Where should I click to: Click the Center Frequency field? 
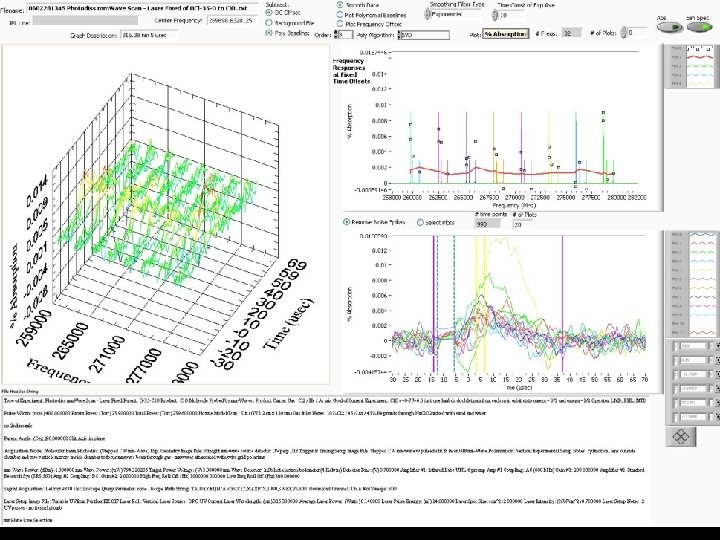pos(232,21)
